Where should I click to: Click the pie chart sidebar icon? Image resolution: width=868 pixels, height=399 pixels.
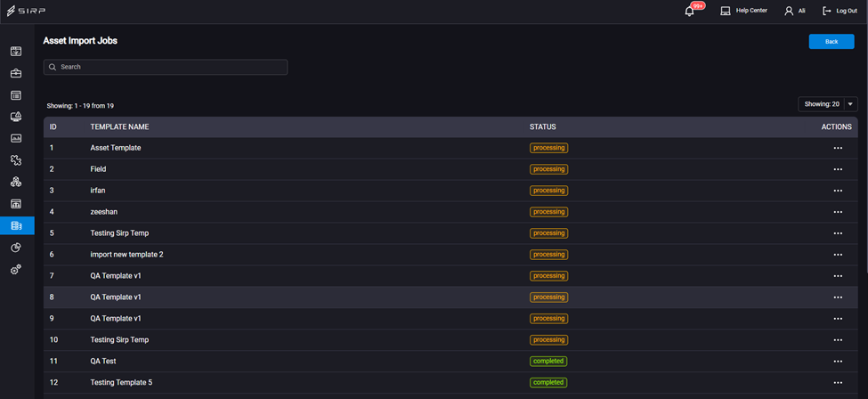click(16, 248)
